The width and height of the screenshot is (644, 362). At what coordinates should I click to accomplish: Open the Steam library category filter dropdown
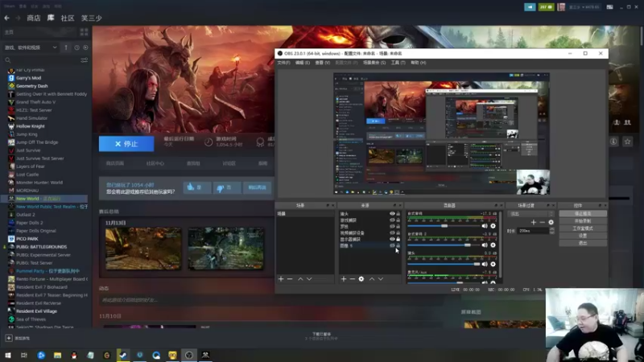coord(31,47)
